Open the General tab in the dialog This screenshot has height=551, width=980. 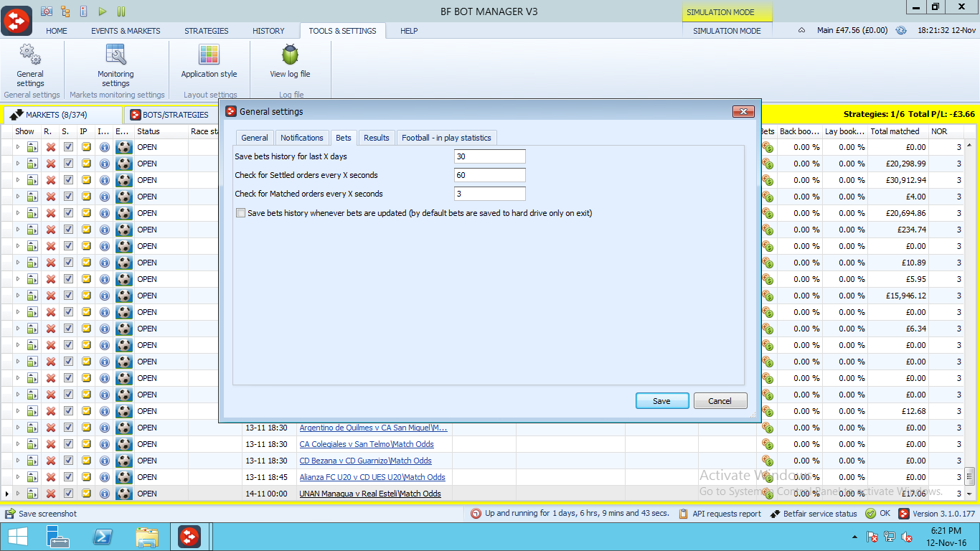coord(255,138)
